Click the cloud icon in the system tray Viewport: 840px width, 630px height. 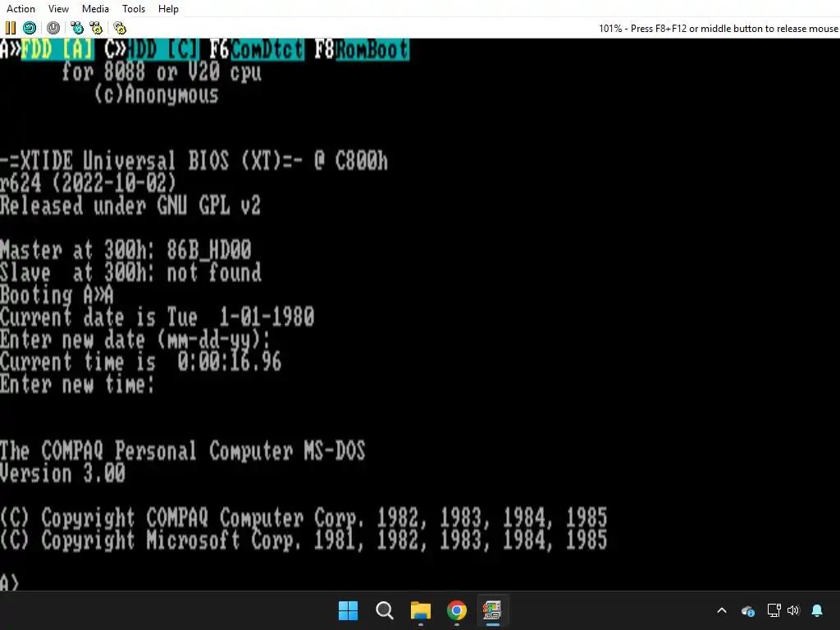(x=748, y=610)
